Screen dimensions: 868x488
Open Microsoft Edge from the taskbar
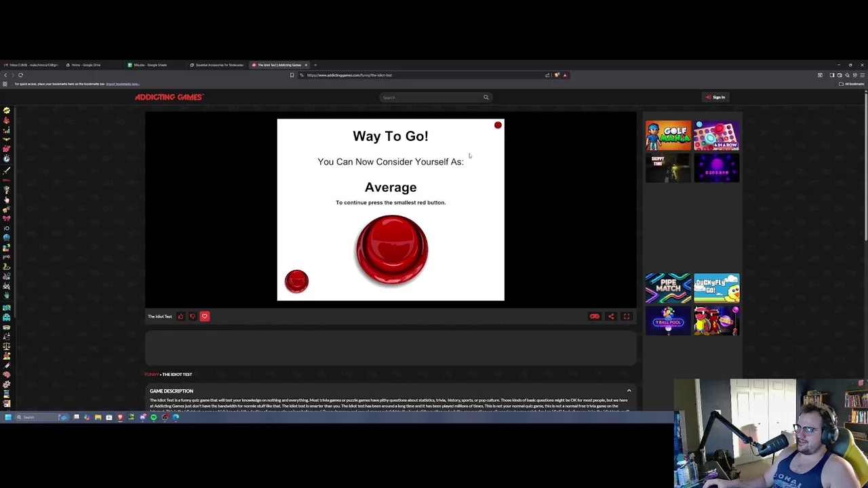[x=176, y=418]
